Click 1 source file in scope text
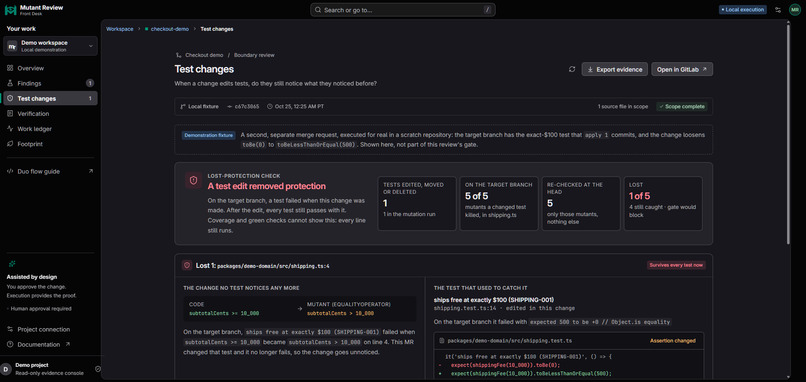 [622, 106]
